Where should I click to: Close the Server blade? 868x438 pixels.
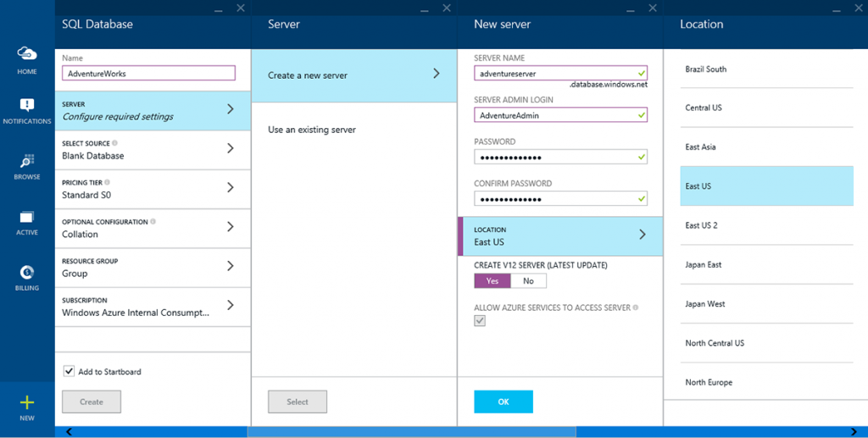(x=446, y=8)
